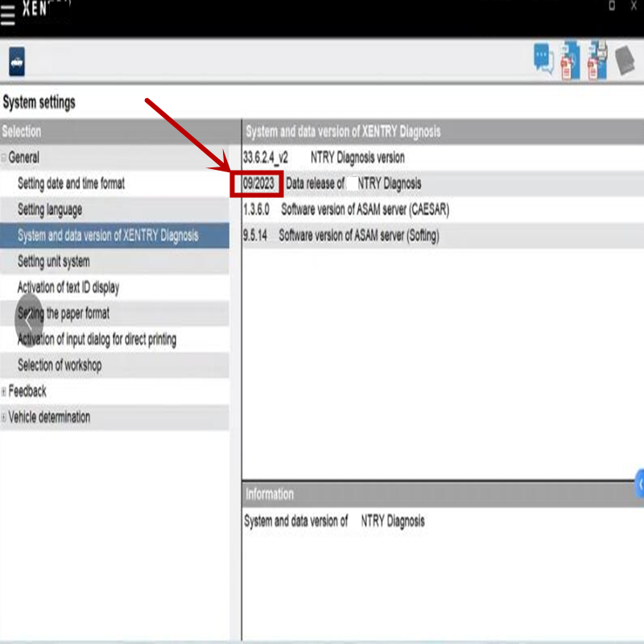The image size is (644, 644).
Task: Click the Data release of XENTRY Diagnosis label
Action: pyautogui.click(x=353, y=184)
